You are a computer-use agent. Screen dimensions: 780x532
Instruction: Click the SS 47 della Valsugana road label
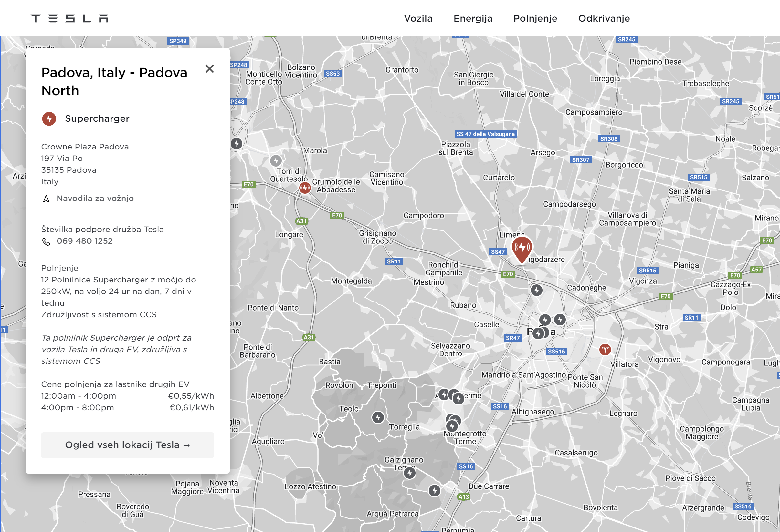(485, 134)
